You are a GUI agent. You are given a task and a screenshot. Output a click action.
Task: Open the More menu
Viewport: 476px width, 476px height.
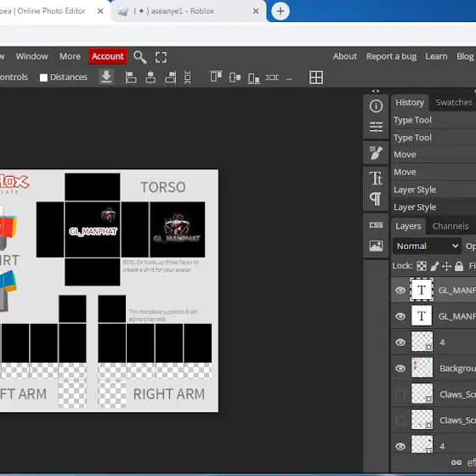pos(70,56)
